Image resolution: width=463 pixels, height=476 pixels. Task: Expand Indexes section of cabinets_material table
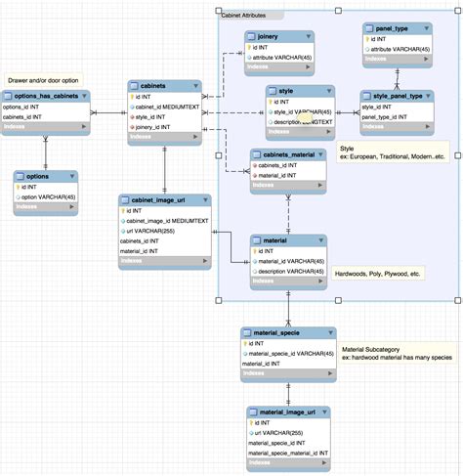point(320,185)
